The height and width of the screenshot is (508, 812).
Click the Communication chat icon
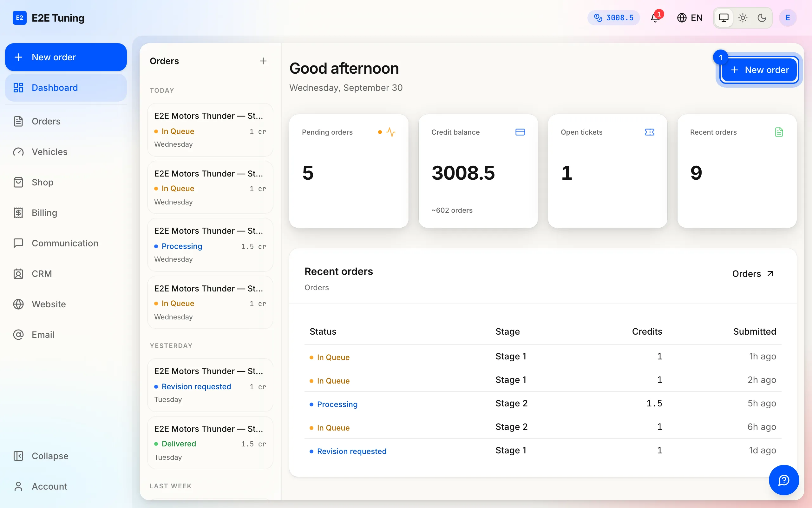[x=18, y=243]
